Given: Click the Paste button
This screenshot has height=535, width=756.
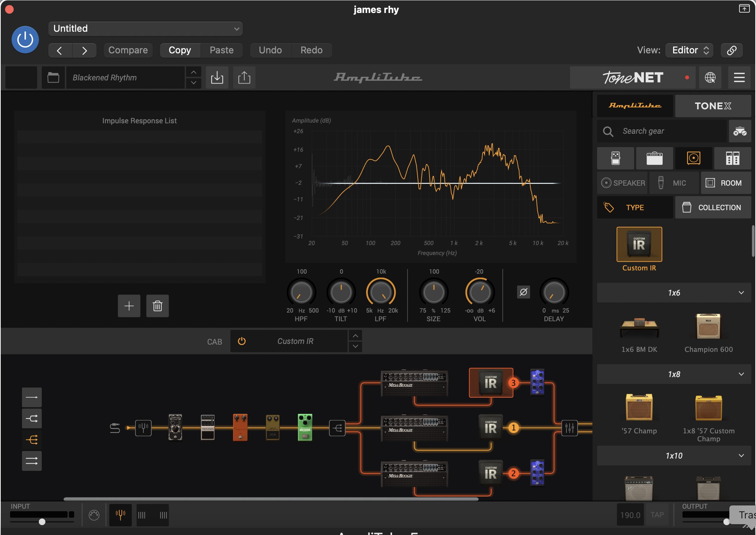Looking at the screenshot, I should click(222, 50).
